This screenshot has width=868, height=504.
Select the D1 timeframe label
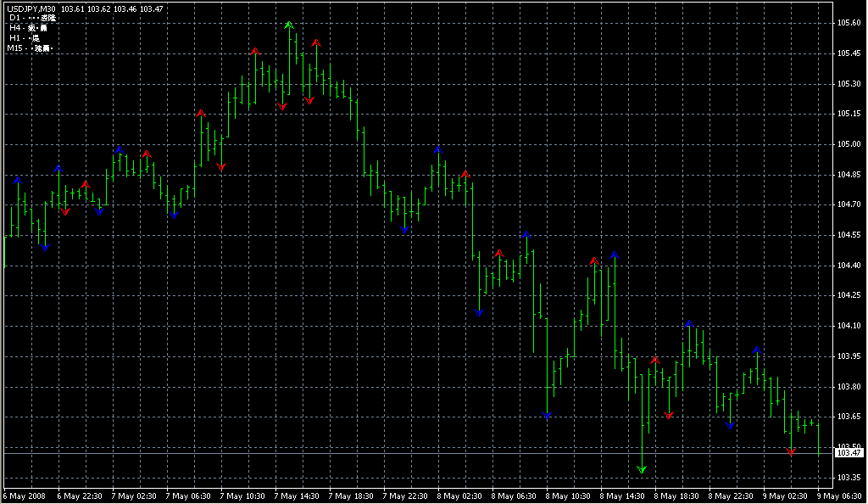point(14,18)
